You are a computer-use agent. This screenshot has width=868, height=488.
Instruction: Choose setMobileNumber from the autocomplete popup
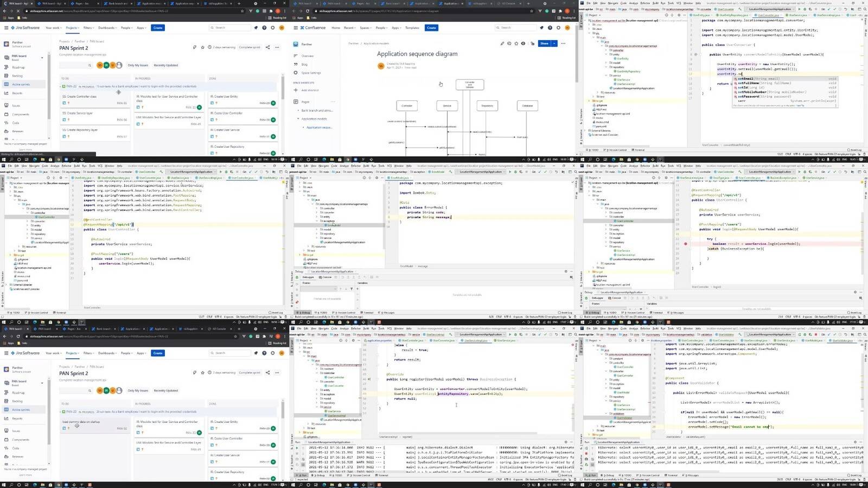coord(784,92)
